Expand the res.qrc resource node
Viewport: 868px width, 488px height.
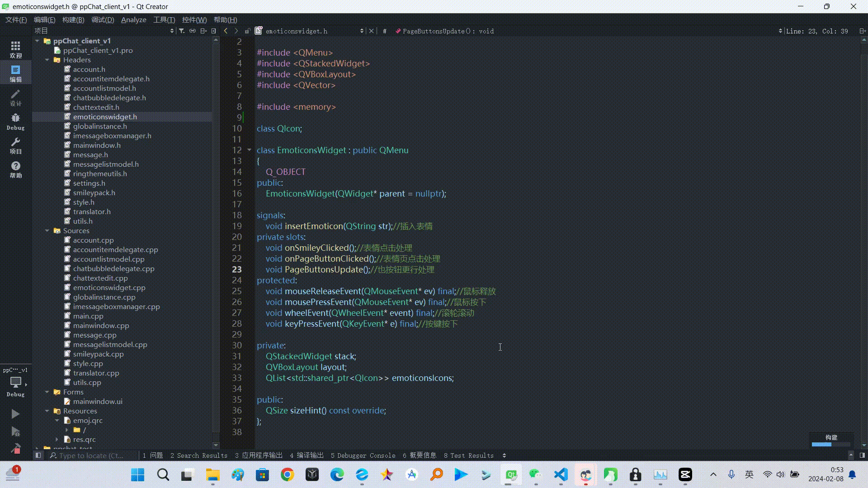point(57,439)
